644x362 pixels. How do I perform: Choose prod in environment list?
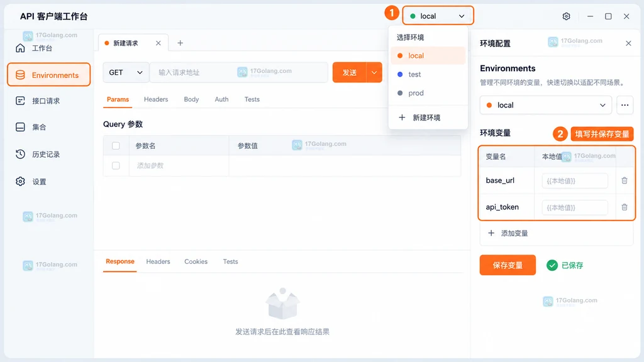pos(428,93)
